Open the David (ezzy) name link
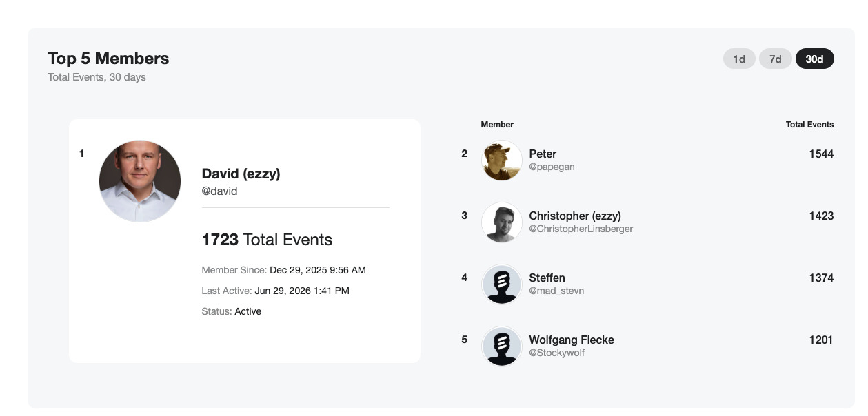The width and height of the screenshot is (868, 416). [241, 174]
